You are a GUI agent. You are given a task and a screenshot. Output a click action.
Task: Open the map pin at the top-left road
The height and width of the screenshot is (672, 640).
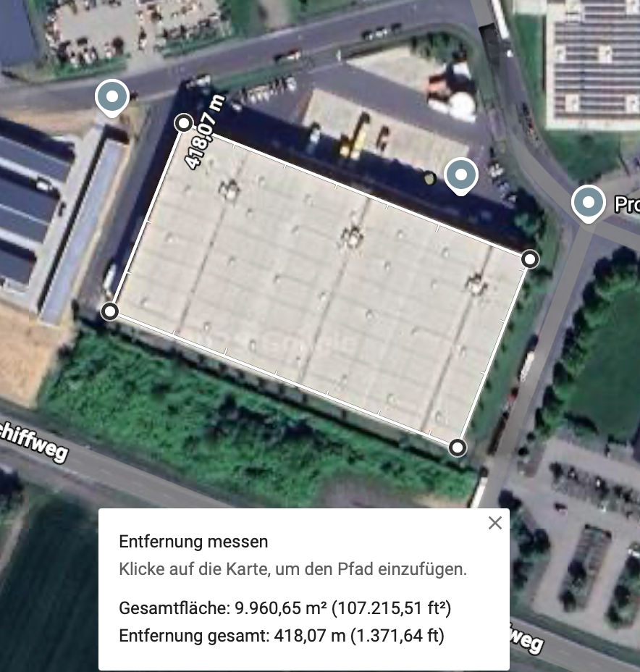click(112, 98)
